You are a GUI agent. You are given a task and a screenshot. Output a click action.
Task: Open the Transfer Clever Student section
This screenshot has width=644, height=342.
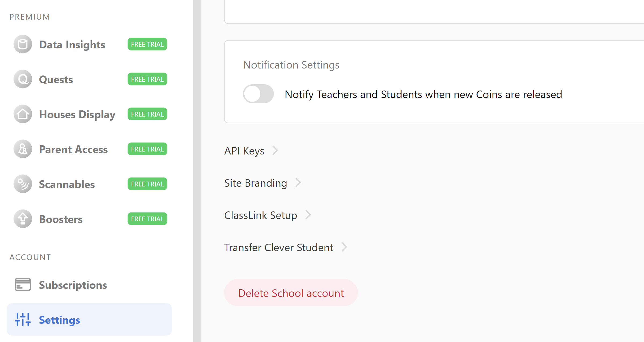point(279,247)
